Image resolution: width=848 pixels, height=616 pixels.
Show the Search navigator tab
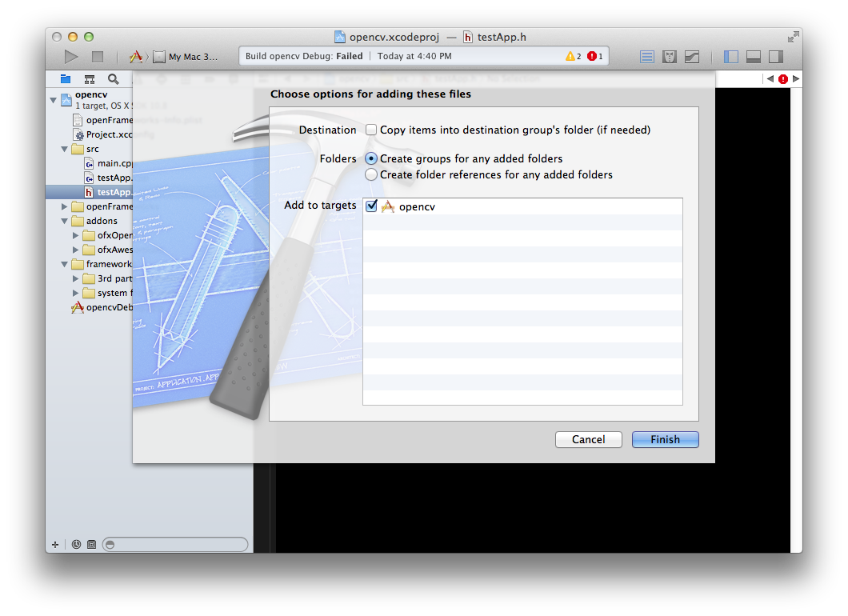pos(113,79)
